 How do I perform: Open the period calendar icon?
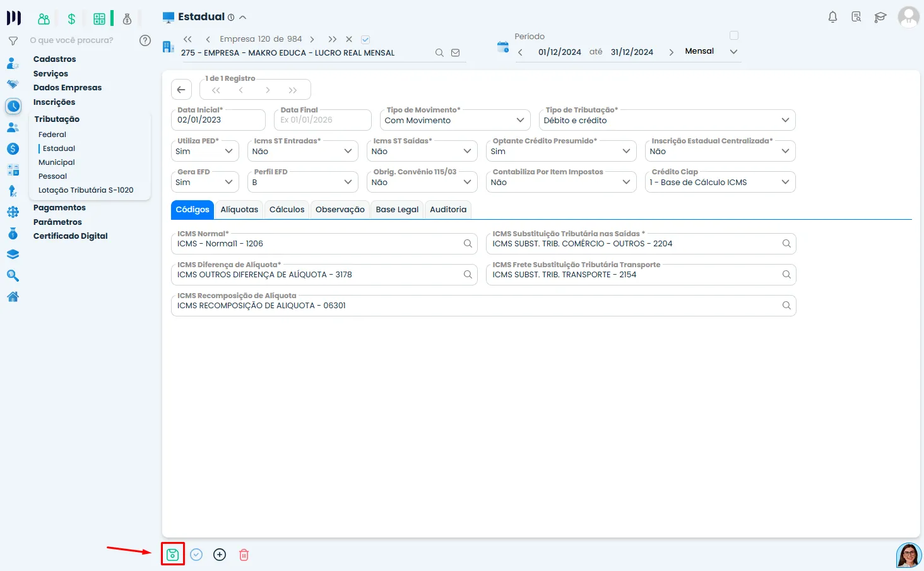click(x=503, y=46)
